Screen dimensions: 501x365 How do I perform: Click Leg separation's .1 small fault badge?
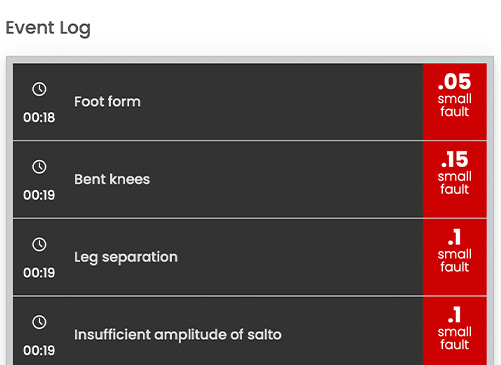coord(455,257)
